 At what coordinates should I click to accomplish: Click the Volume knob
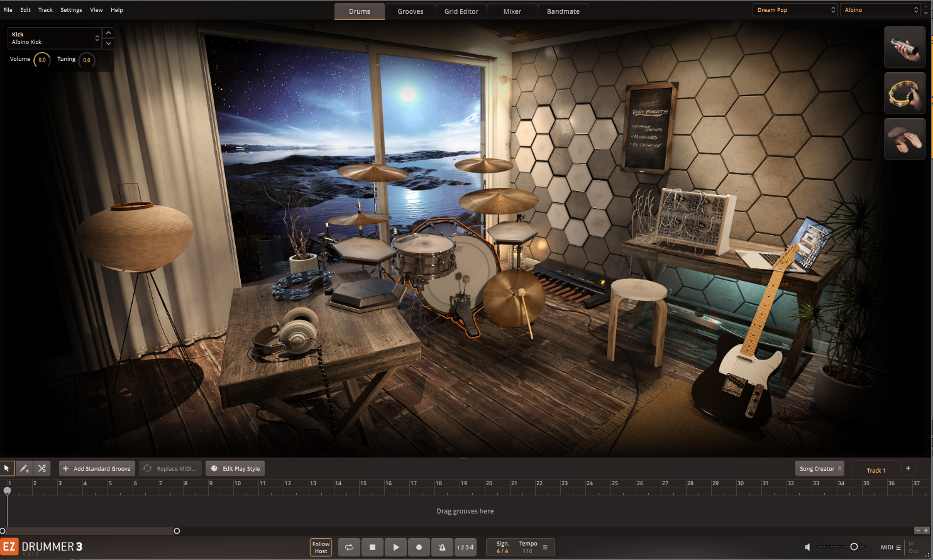tap(42, 60)
